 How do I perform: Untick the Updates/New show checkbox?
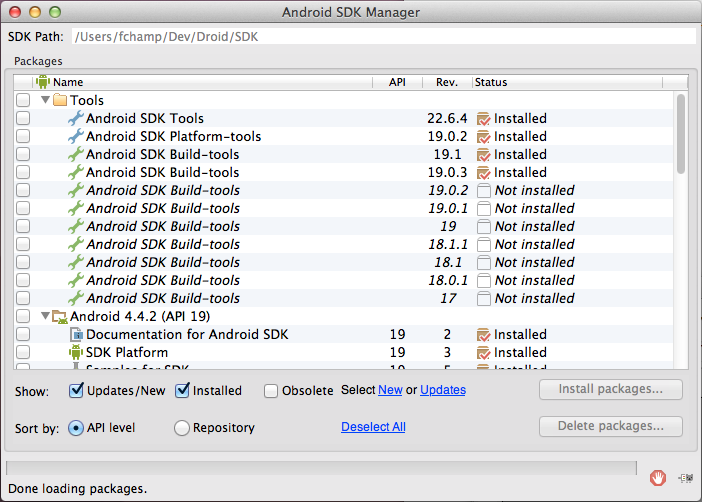[x=76, y=390]
